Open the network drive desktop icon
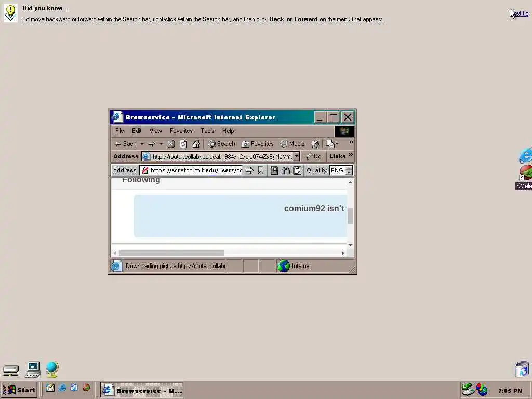The image size is (532, 399). point(11,370)
